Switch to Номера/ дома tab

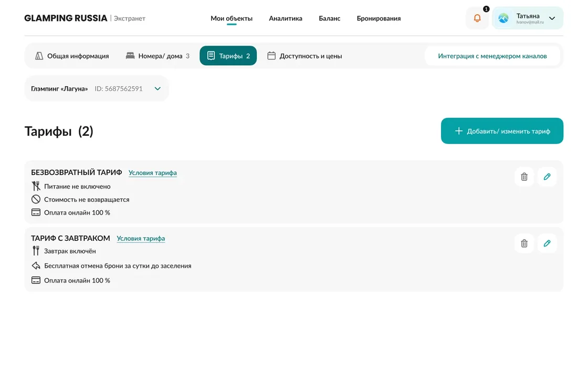157,56
